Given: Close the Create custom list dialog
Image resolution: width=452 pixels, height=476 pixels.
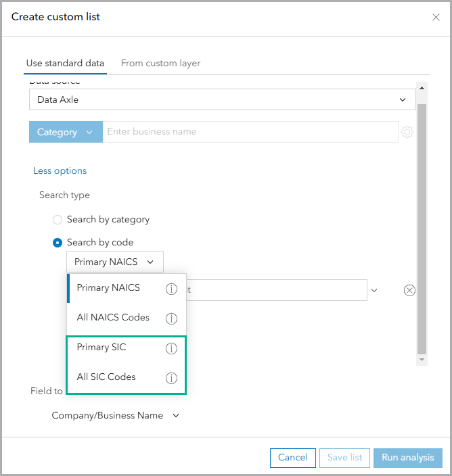Looking at the screenshot, I should click(x=436, y=18).
